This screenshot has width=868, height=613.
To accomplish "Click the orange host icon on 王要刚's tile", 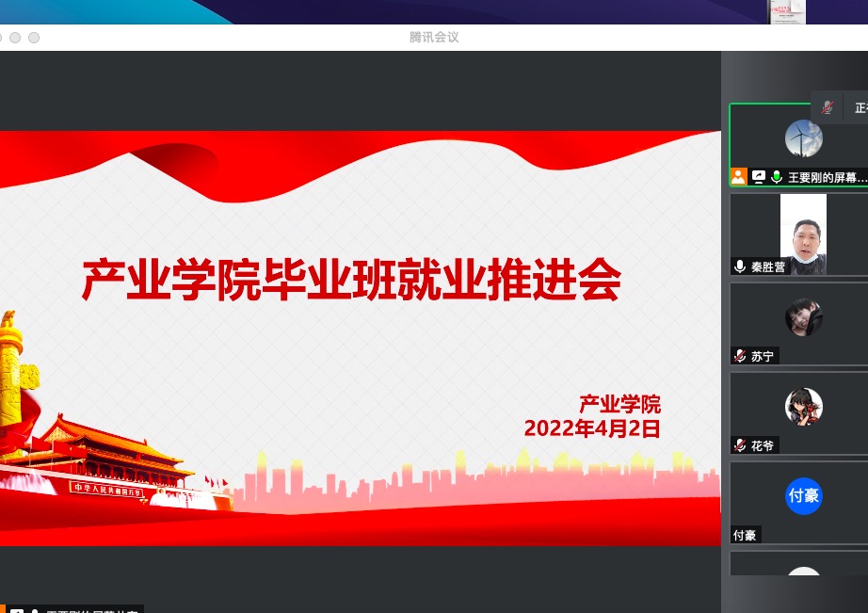I will point(739,176).
